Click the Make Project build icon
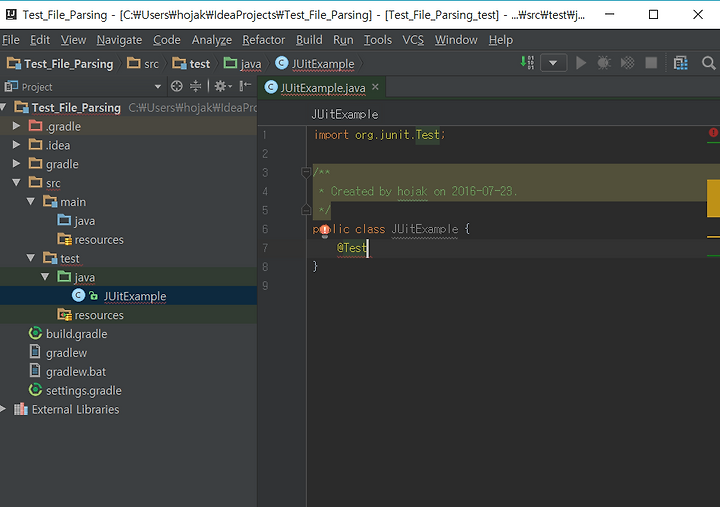This screenshot has height=507, width=720. 527,62
